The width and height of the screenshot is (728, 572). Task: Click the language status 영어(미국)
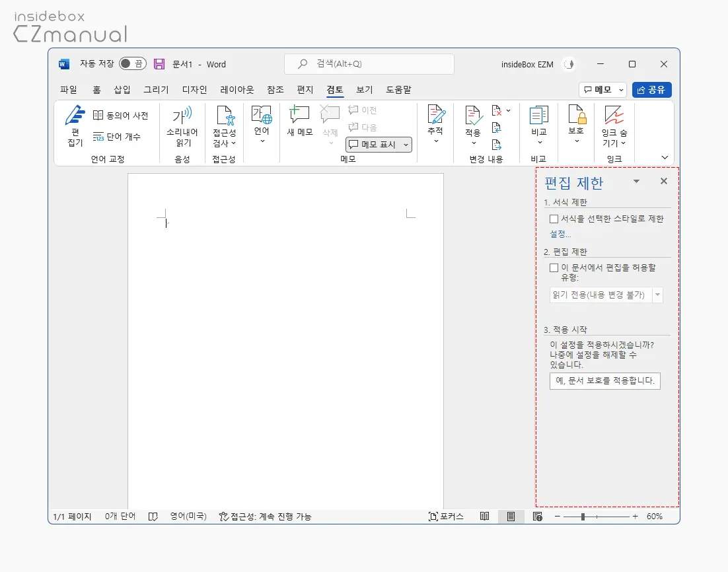[x=188, y=517]
